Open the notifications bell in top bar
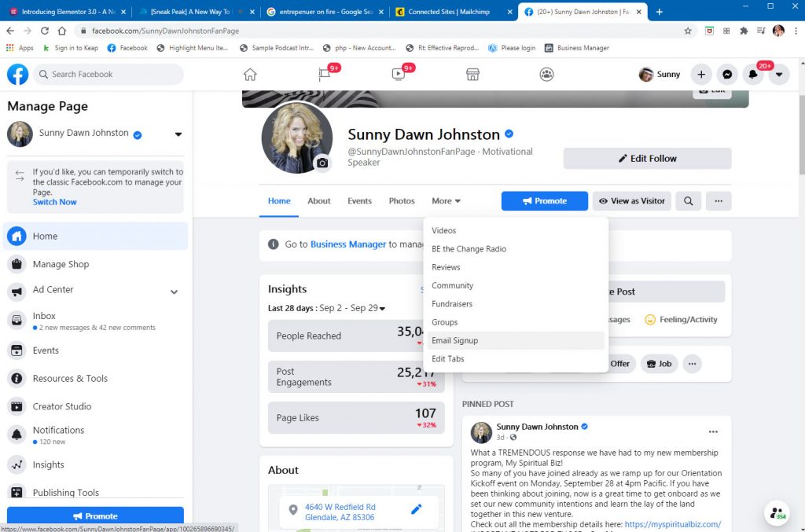The image size is (805, 532). 753,75
